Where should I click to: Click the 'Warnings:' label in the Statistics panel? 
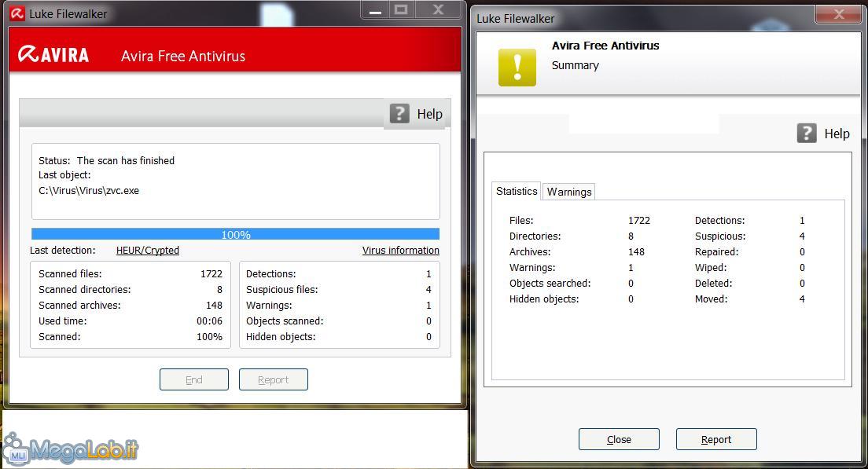[532, 267]
